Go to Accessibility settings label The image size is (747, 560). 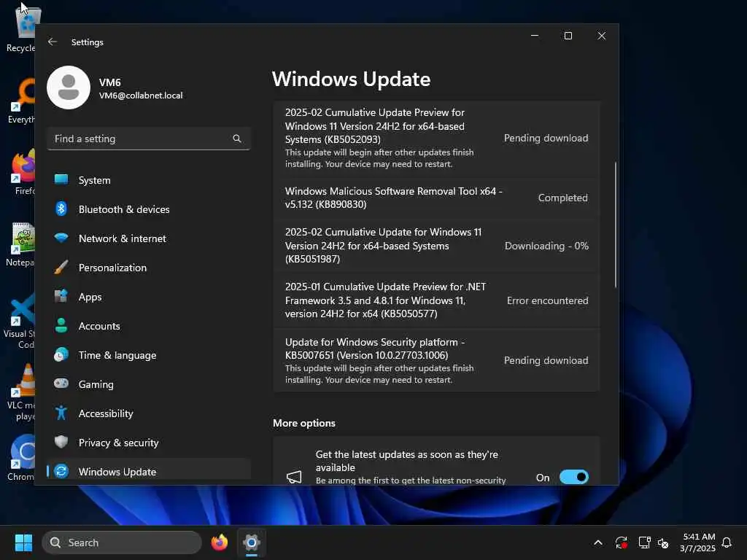106,413
